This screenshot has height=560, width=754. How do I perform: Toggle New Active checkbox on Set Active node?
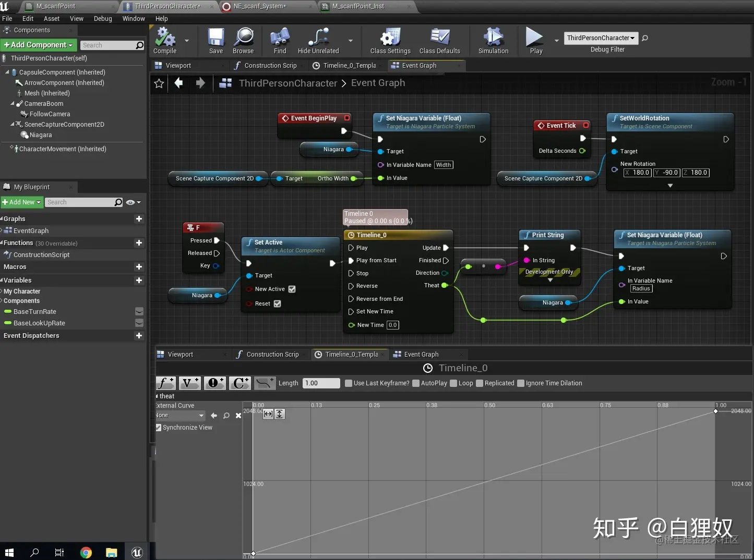click(292, 289)
